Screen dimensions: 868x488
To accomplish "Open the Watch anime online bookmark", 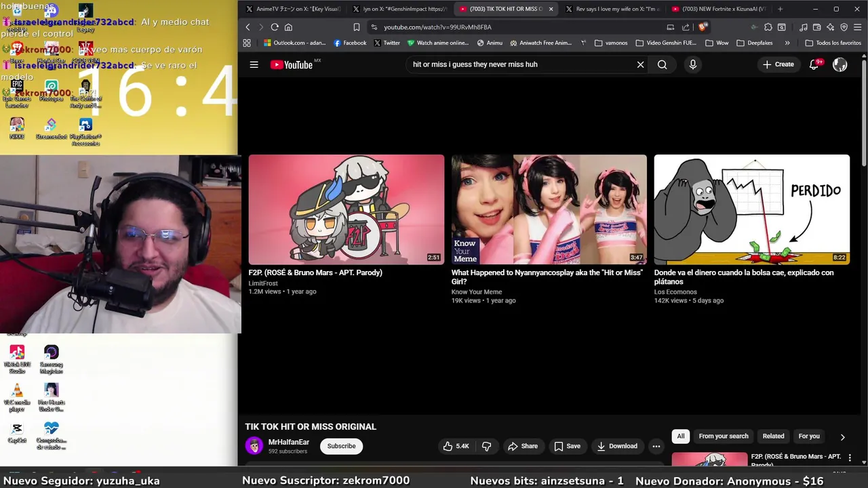I will 438,43.
